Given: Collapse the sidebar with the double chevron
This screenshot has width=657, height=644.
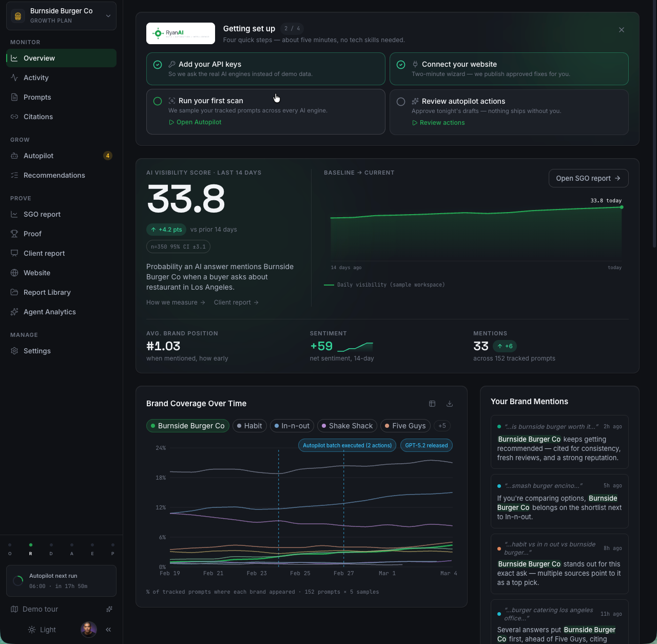Looking at the screenshot, I should (108, 630).
